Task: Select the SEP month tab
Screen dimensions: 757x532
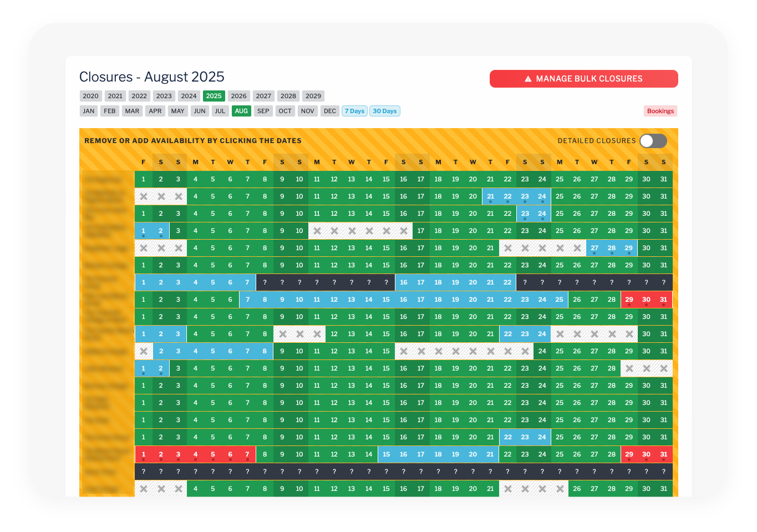Action: [x=263, y=111]
